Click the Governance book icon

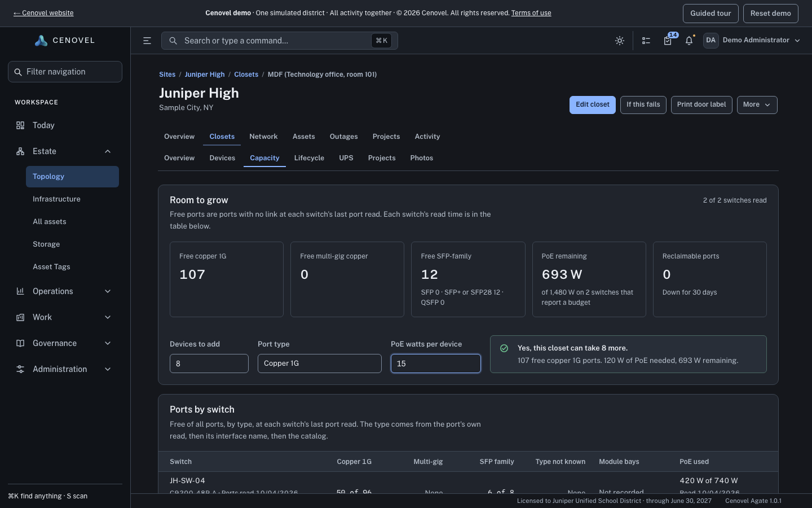20,343
